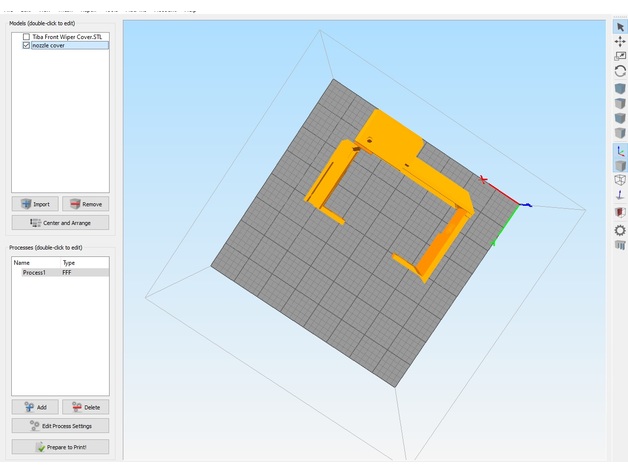Toggle solid model rendering
628x472 pixels.
[620, 165]
